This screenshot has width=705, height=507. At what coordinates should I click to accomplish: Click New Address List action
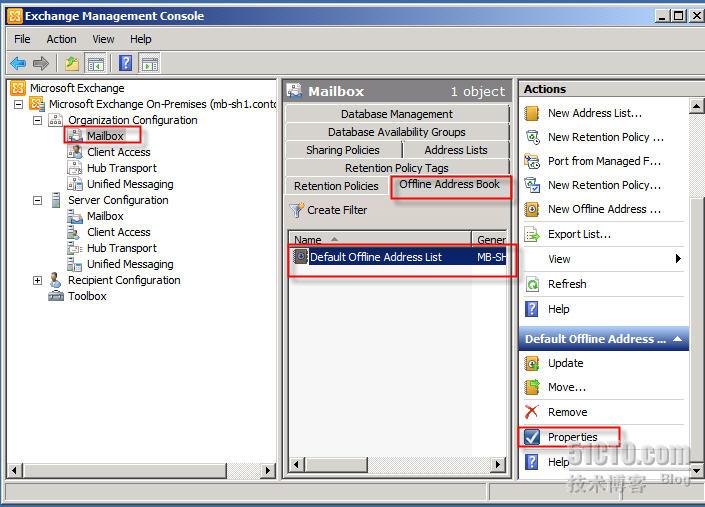(x=594, y=113)
